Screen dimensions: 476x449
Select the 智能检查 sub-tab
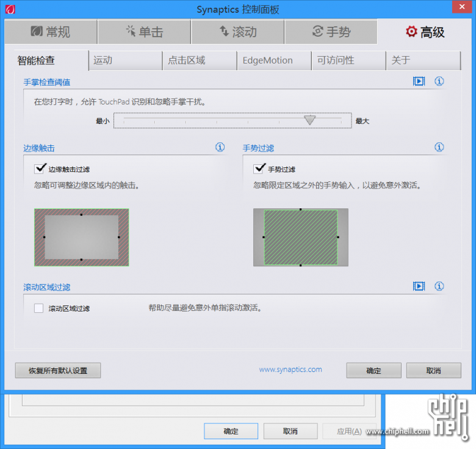coord(51,60)
